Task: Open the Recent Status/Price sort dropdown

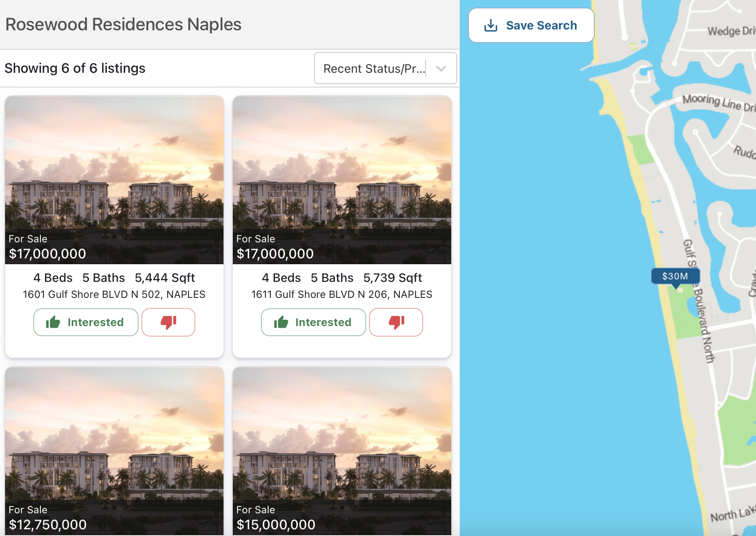Action: pyautogui.click(x=385, y=68)
